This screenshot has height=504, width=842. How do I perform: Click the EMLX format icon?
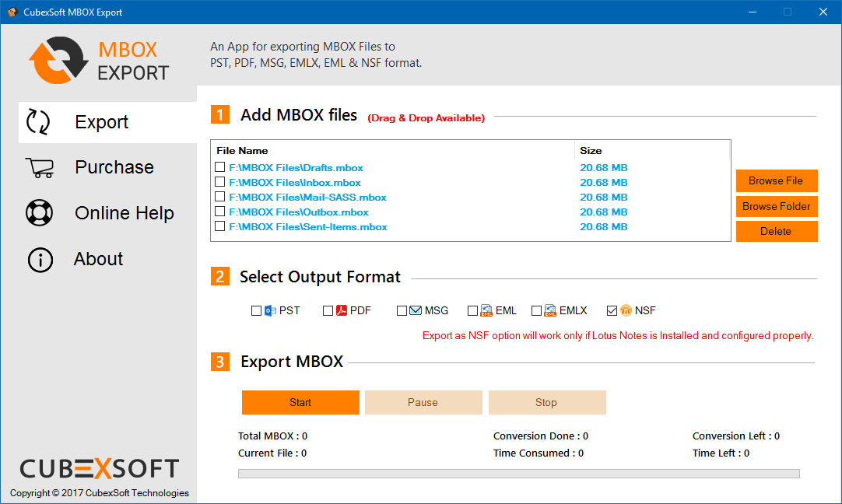click(550, 311)
